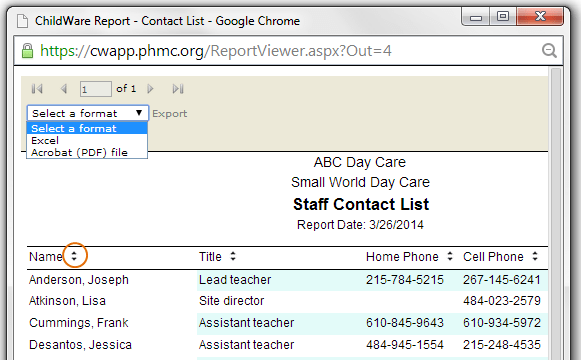The image size is (581, 360).
Task: Choose Excel export format
Action: click(87, 140)
